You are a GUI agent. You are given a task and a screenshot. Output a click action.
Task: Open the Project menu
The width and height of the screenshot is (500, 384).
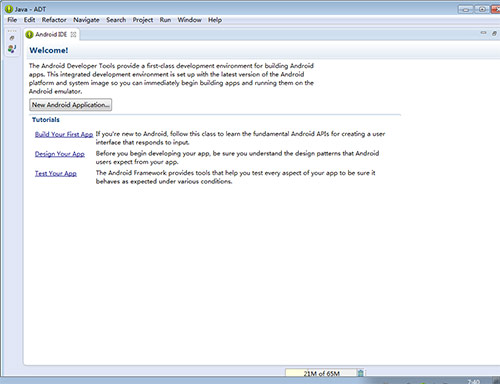click(x=143, y=20)
